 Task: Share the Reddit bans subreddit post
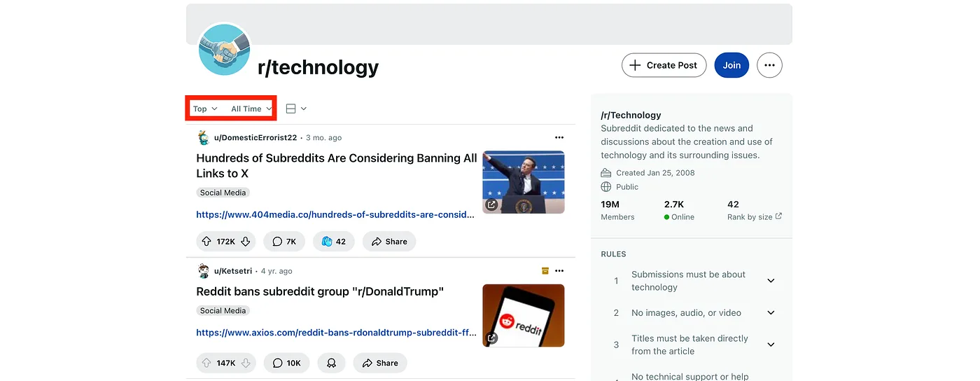380,363
